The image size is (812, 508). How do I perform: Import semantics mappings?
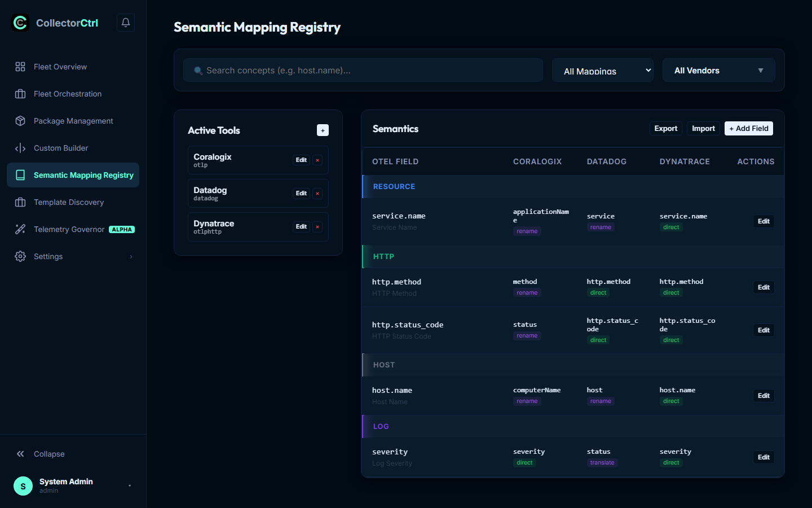[703, 129]
